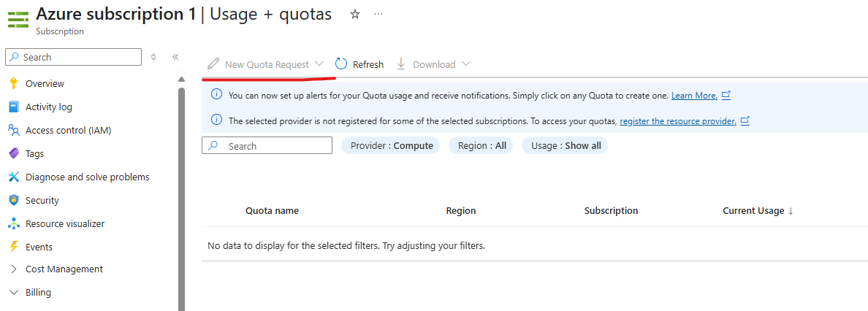The height and width of the screenshot is (311, 868).
Task: Go to Diagnose and solve problems
Action: point(87,177)
